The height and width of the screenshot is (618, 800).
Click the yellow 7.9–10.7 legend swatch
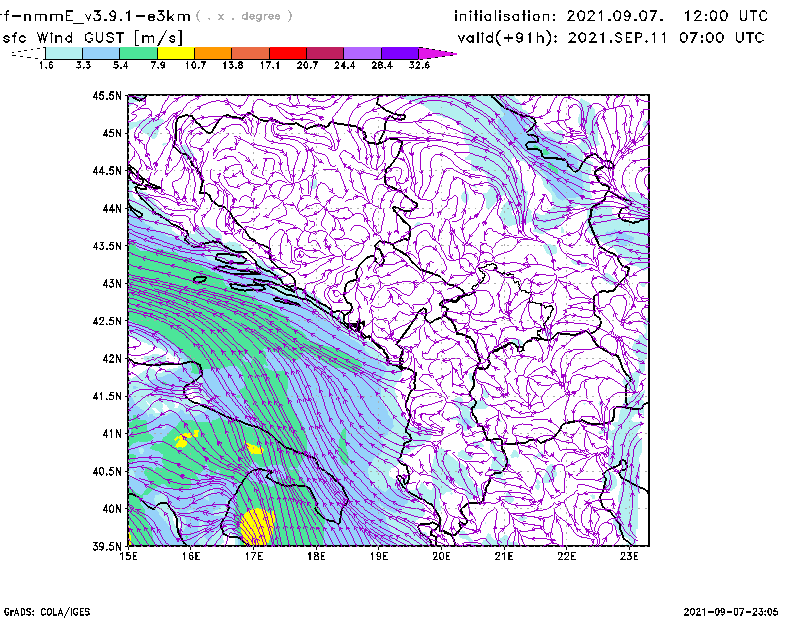[176, 53]
